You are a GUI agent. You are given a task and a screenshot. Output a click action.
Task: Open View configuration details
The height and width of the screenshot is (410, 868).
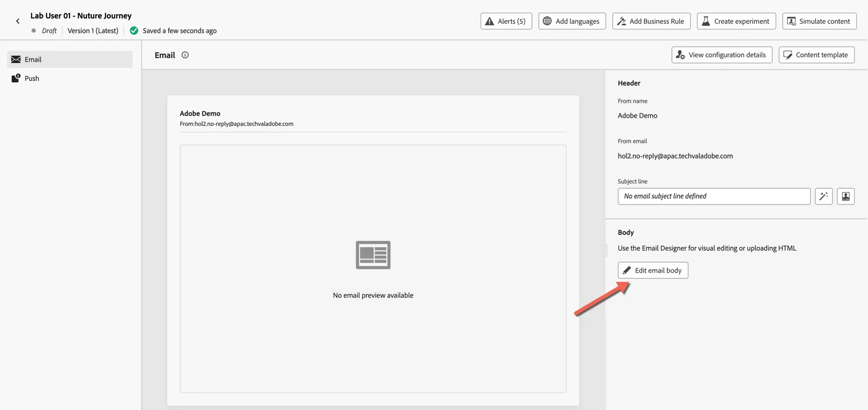pyautogui.click(x=722, y=55)
